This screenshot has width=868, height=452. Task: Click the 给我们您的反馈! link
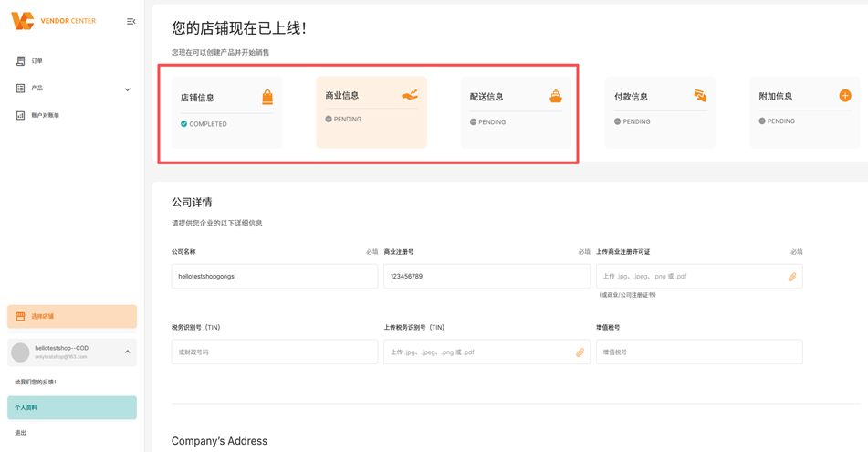coord(36,383)
